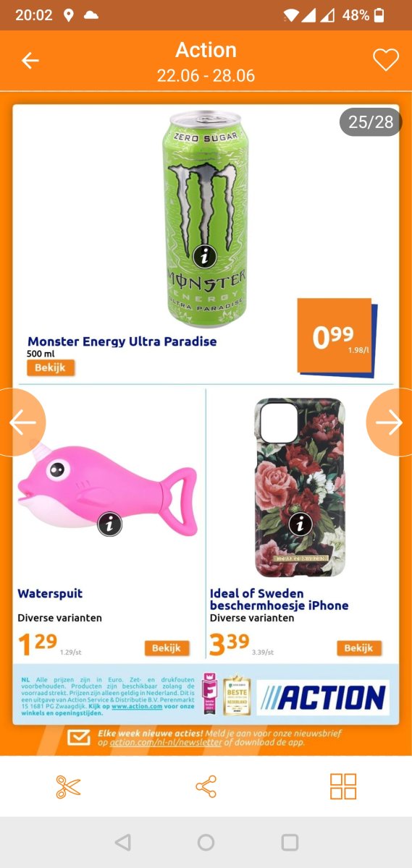The image size is (412, 868).
Task: Open the page grid overview icon
Action: pyautogui.click(x=343, y=786)
